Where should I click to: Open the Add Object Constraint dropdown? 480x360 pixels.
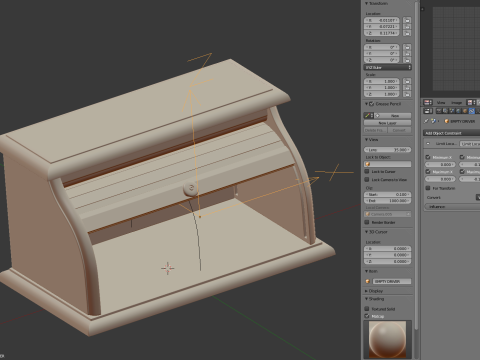451,133
